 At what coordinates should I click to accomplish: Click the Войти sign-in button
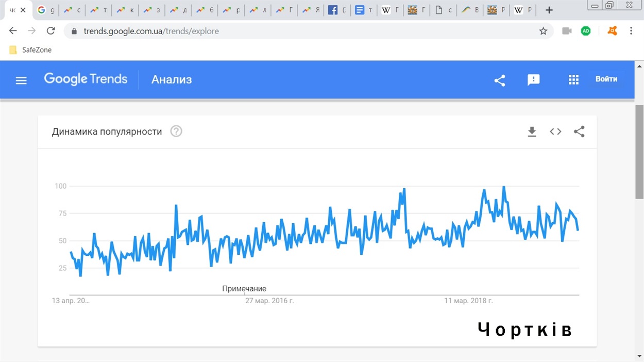606,79
